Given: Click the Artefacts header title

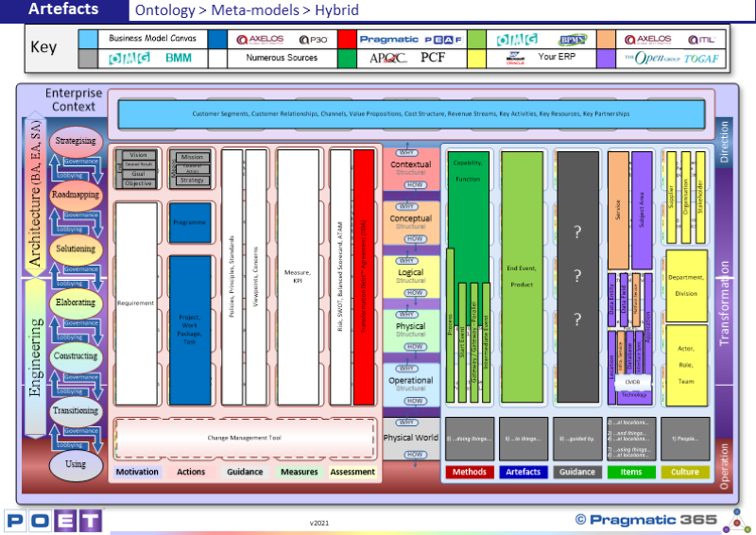Looking at the screenshot, I should pos(63,9).
